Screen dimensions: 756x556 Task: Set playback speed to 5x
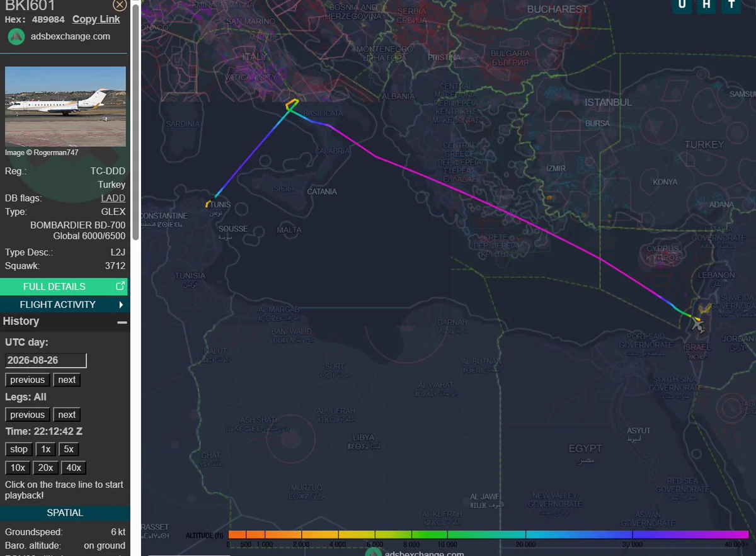[69, 450]
